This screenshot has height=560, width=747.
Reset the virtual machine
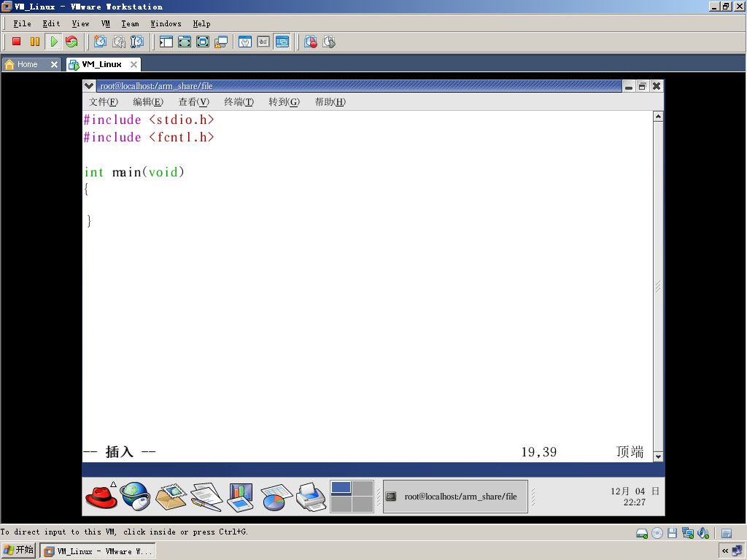click(71, 42)
